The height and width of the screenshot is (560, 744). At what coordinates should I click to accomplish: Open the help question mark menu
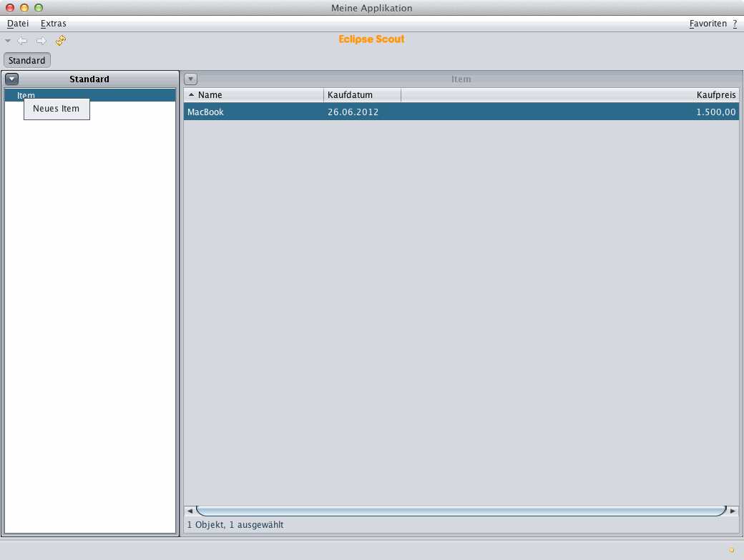point(735,24)
